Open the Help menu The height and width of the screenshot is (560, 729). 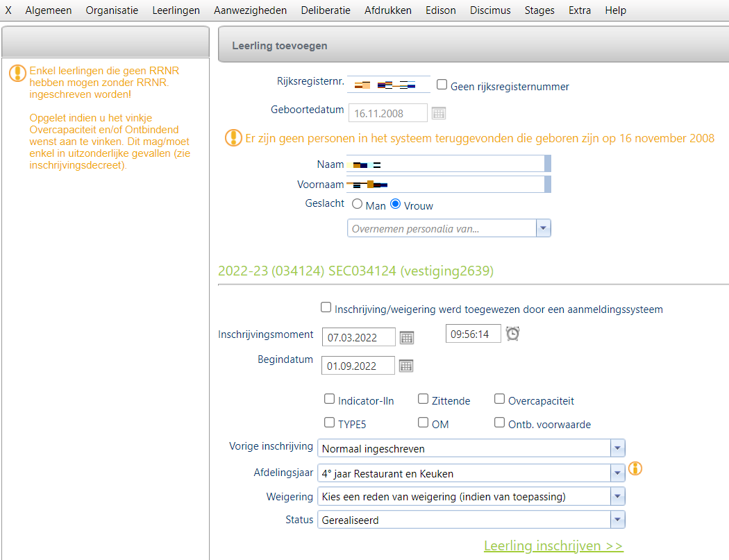coord(616,10)
